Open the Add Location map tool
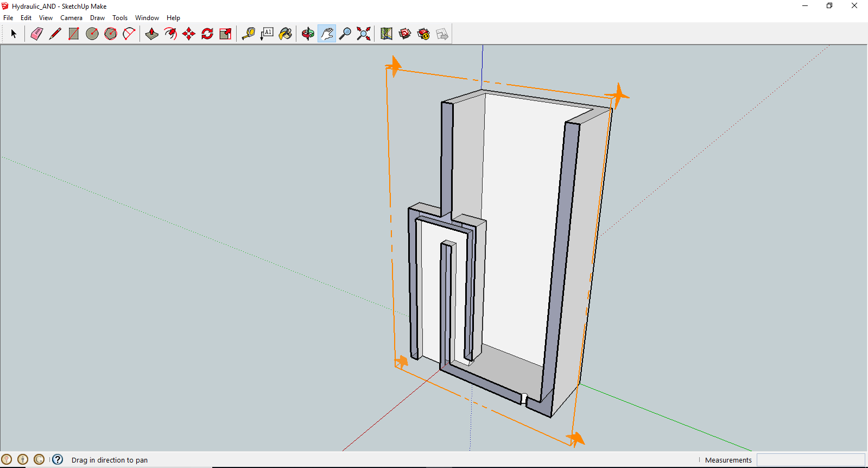 coord(387,34)
